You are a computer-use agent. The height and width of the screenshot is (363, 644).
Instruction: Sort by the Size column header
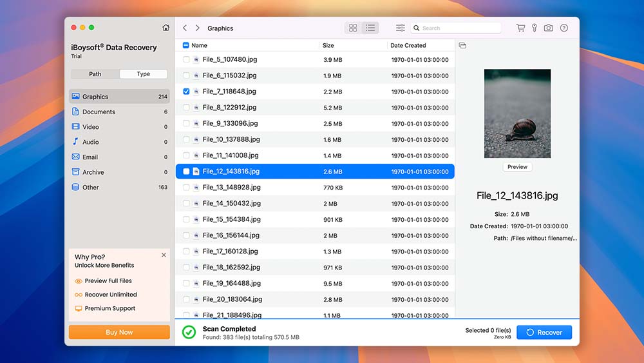328,45
